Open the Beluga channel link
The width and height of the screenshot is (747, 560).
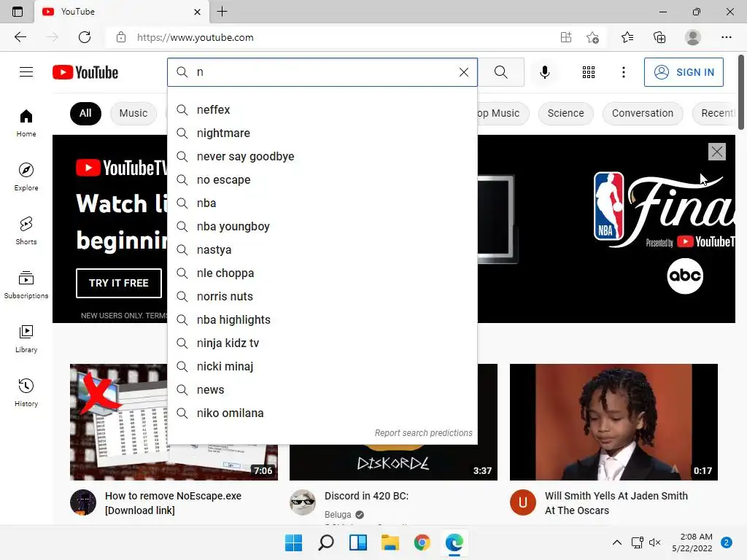pyautogui.click(x=338, y=514)
